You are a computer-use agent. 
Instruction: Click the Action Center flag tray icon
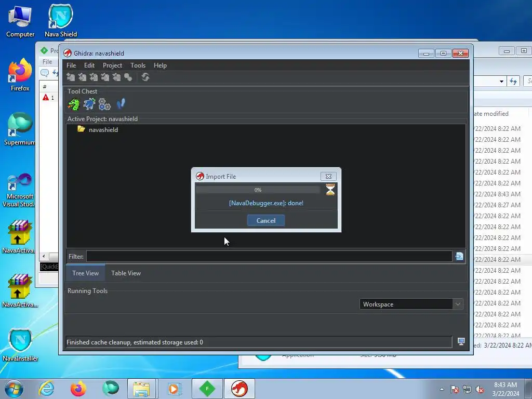point(455,390)
